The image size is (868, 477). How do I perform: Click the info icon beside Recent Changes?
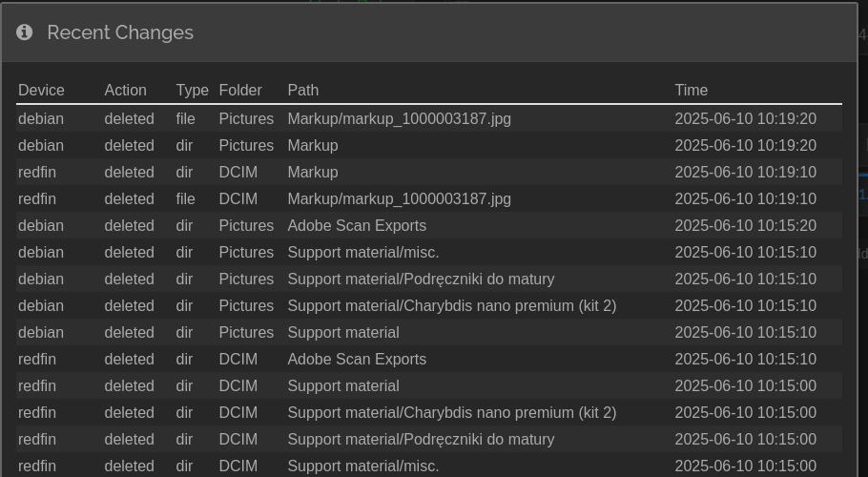click(x=24, y=32)
